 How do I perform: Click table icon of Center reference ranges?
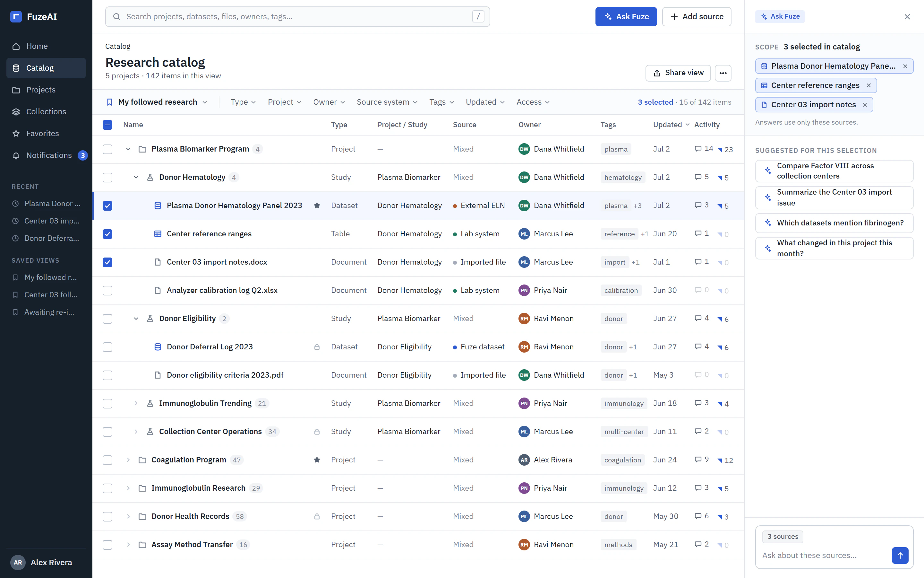click(157, 234)
